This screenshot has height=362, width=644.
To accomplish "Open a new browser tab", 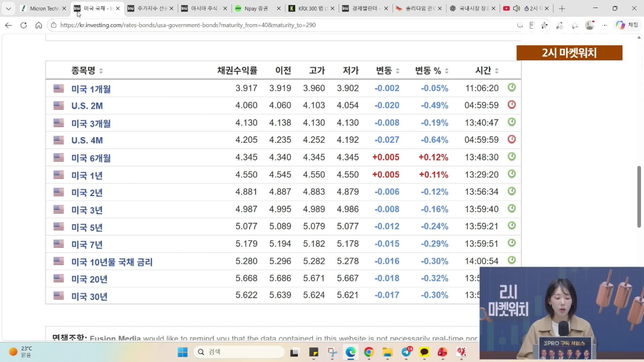I will pos(562,8).
